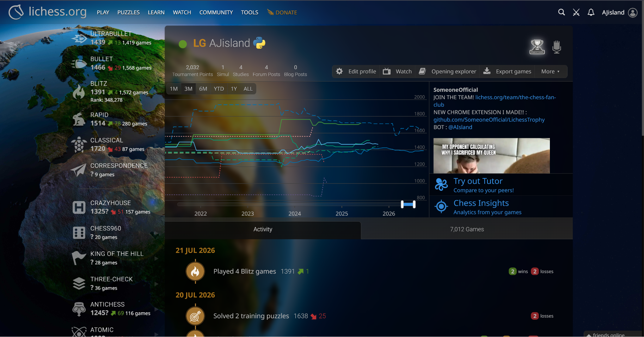Click the Export games button

point(507,71)
